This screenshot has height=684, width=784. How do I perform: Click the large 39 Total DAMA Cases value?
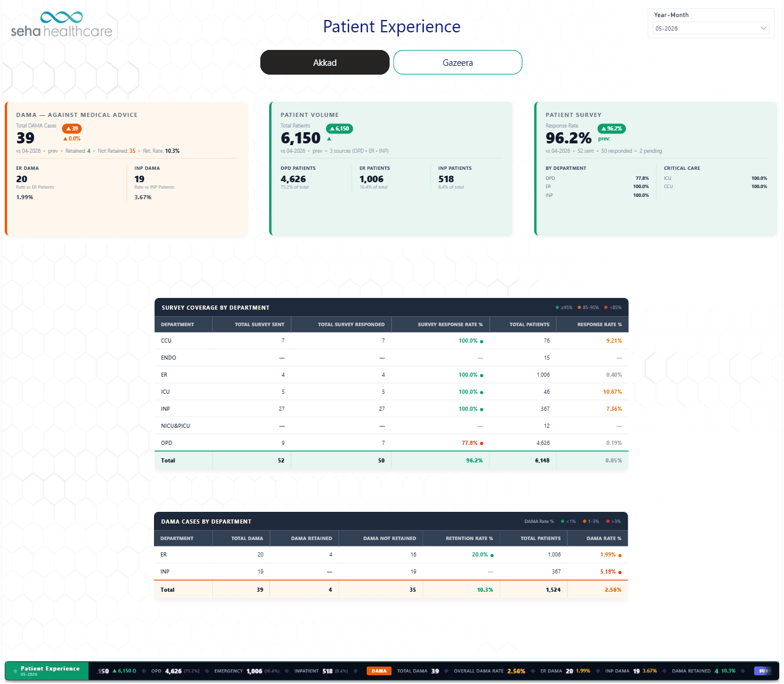[x=25, y=138]
